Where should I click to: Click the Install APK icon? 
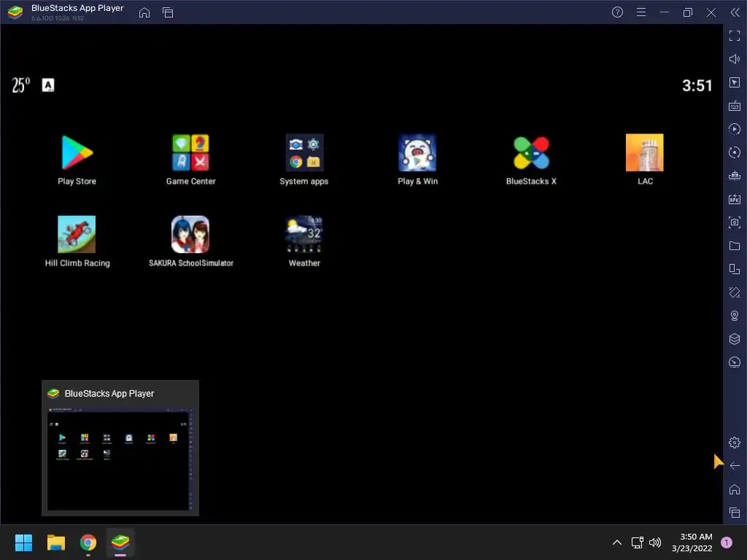click(735, 199)
